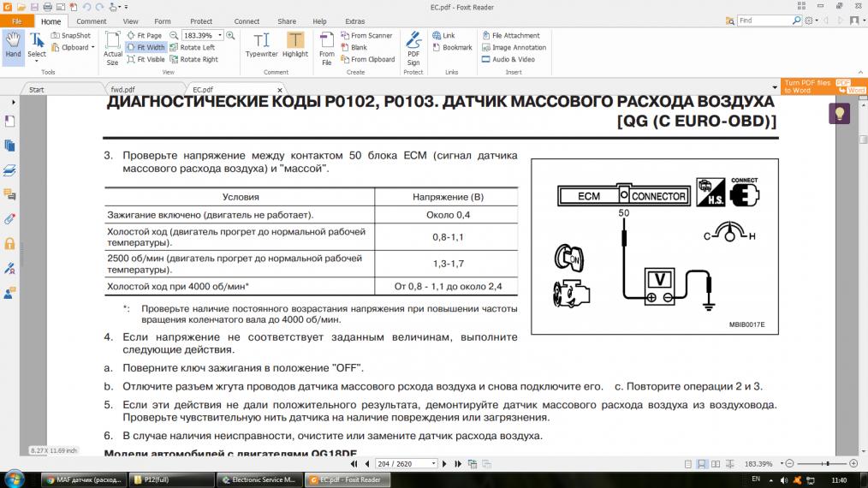
Task: Create a Blank PDF
Action: [354, 48]
